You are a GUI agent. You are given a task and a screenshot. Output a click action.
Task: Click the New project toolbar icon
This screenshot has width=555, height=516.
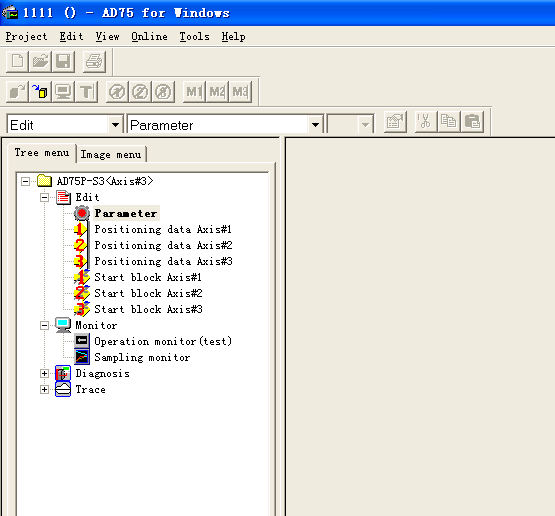[18, 61]
